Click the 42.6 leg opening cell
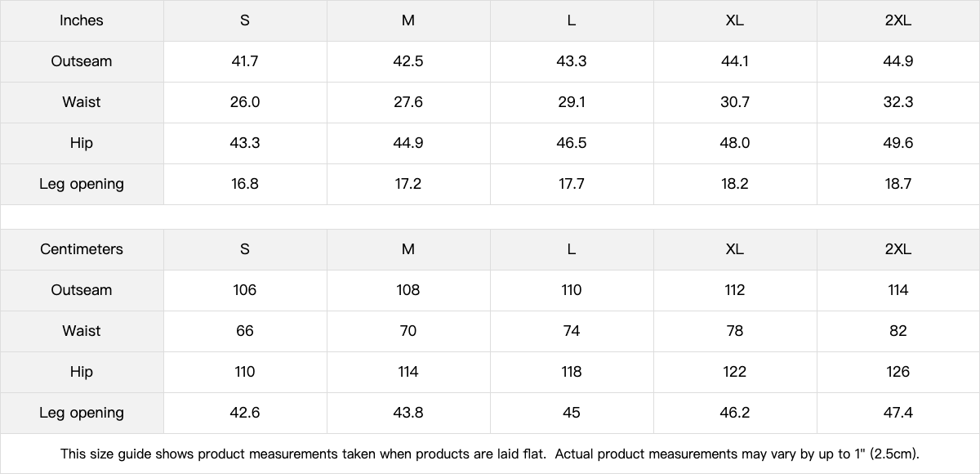This screenshot has width=980, height=474. (245, 413)
